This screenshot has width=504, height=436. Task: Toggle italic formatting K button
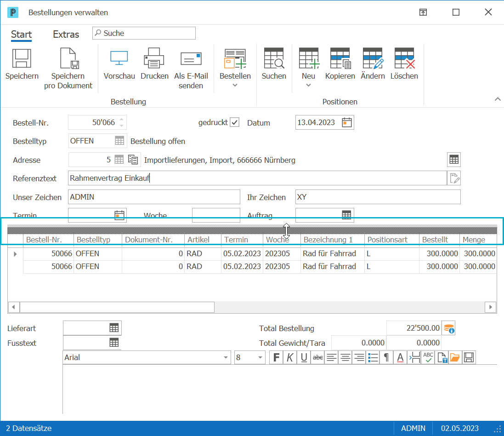click(290, 357)
